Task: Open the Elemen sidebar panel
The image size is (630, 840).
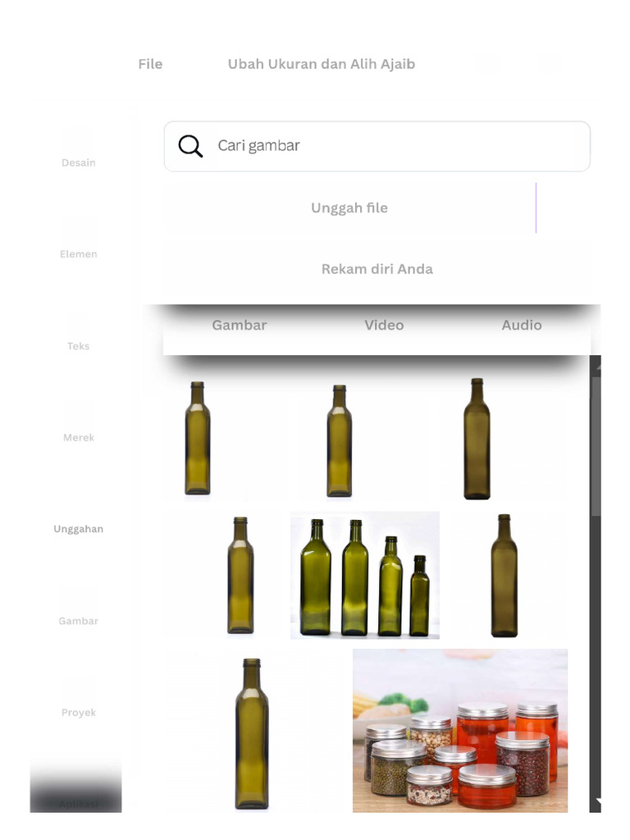Action: click(78, 240)
